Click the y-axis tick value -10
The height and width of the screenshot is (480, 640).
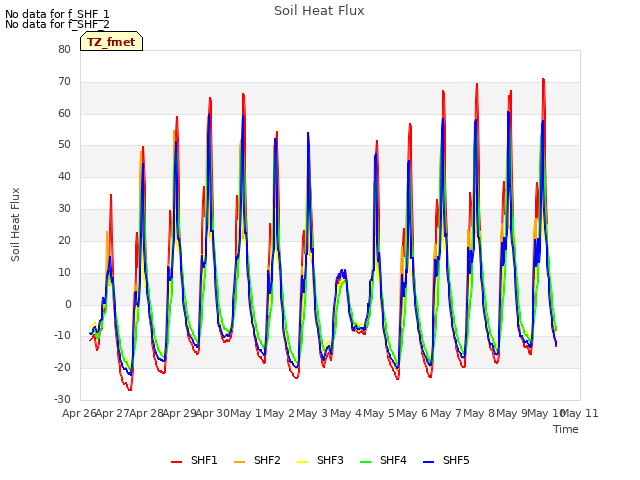tap(63, 336)
